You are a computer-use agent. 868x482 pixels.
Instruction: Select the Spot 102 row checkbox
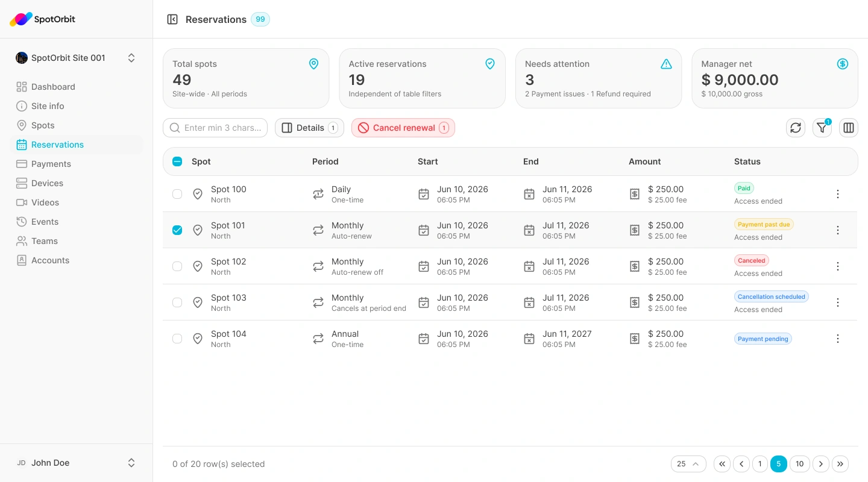click(x=177, y=266)
